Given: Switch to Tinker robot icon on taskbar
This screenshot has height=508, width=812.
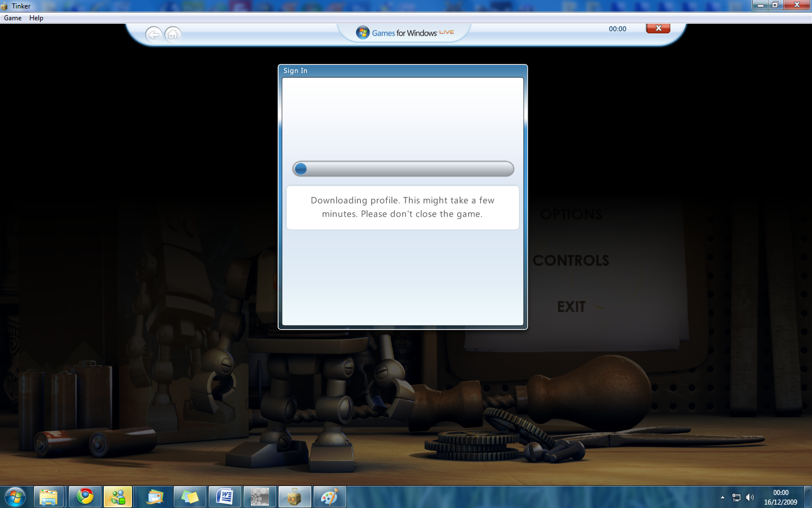Looking at the screenshot, I should [294, 497].
